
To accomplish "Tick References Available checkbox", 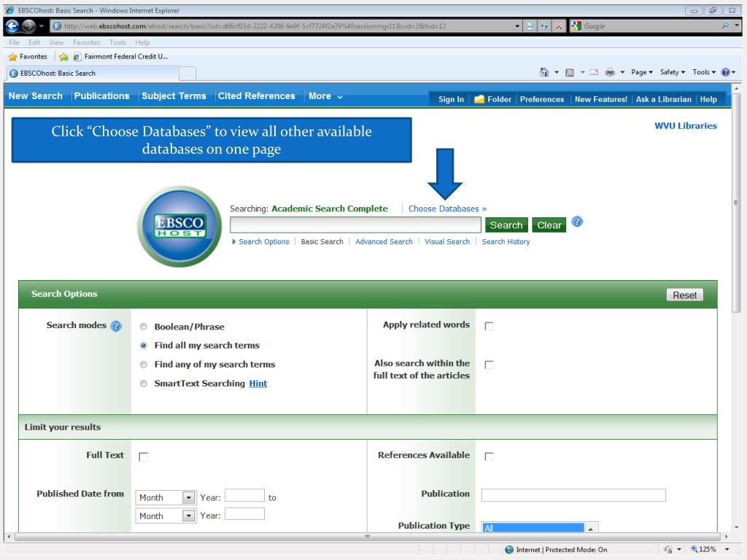I will click(489, 456).
